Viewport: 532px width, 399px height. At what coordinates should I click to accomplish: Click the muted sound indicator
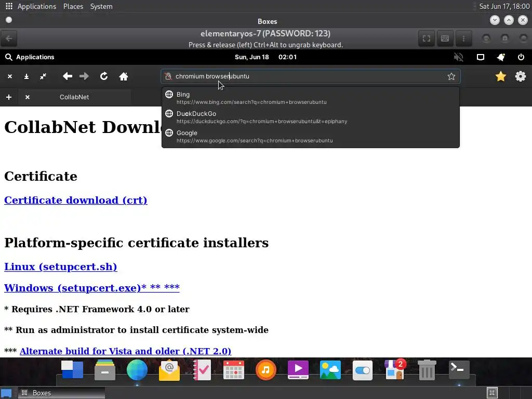pos(458,57)
